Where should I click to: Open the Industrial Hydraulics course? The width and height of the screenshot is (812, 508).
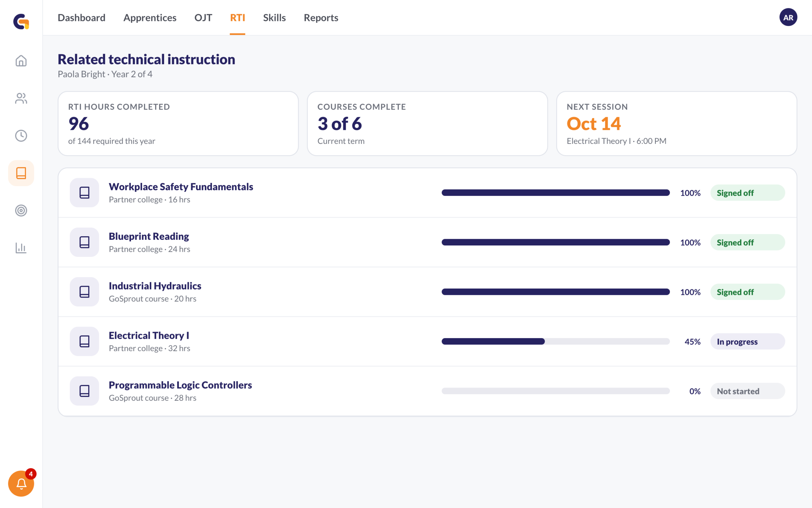click(428, 292)
